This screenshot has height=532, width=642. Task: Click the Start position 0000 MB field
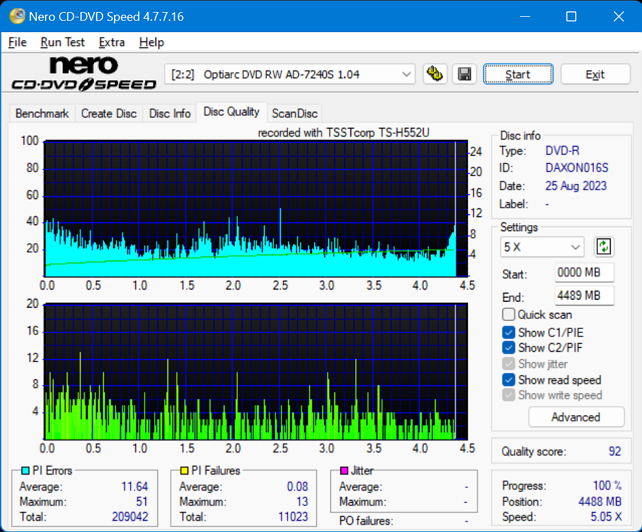(584, 272)
